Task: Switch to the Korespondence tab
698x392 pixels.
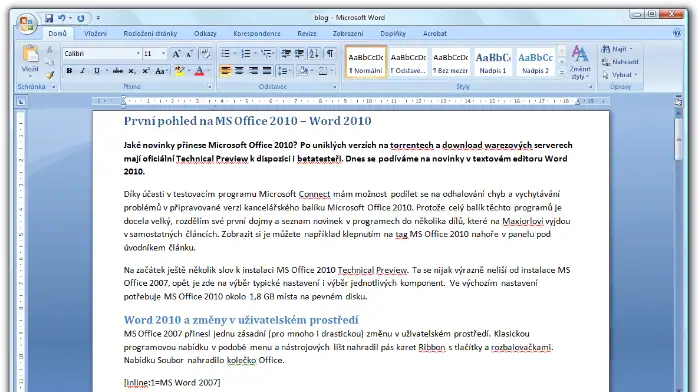Action: (x=257, y=33)
